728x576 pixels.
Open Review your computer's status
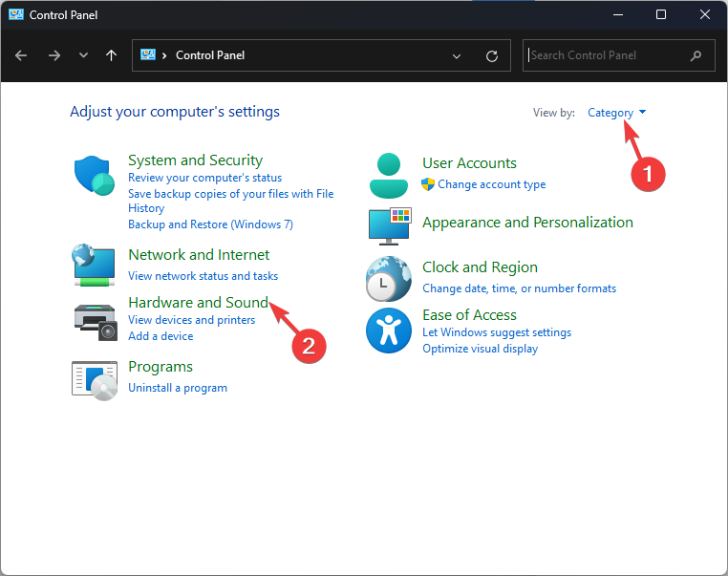[x=204, y=178]
